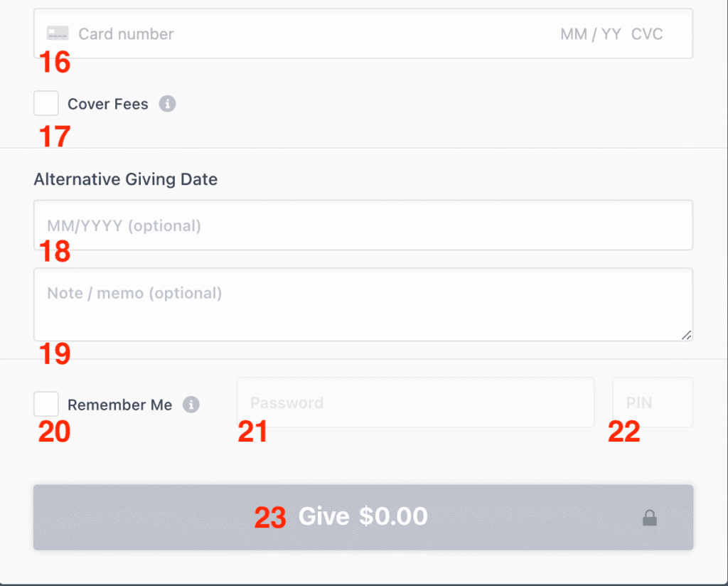Click the note field resize handle
Screen dimensions: 728x586
tap(686, 335)
